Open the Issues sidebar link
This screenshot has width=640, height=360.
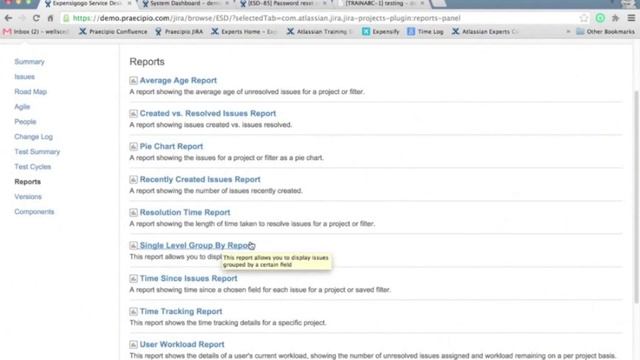[x=24, y=77]
